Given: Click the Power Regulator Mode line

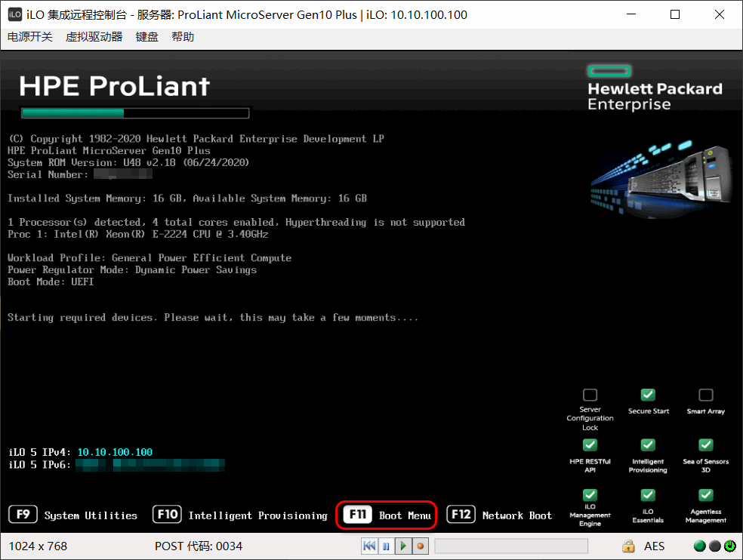Looking at the screenshot, I should coord(132,270).
